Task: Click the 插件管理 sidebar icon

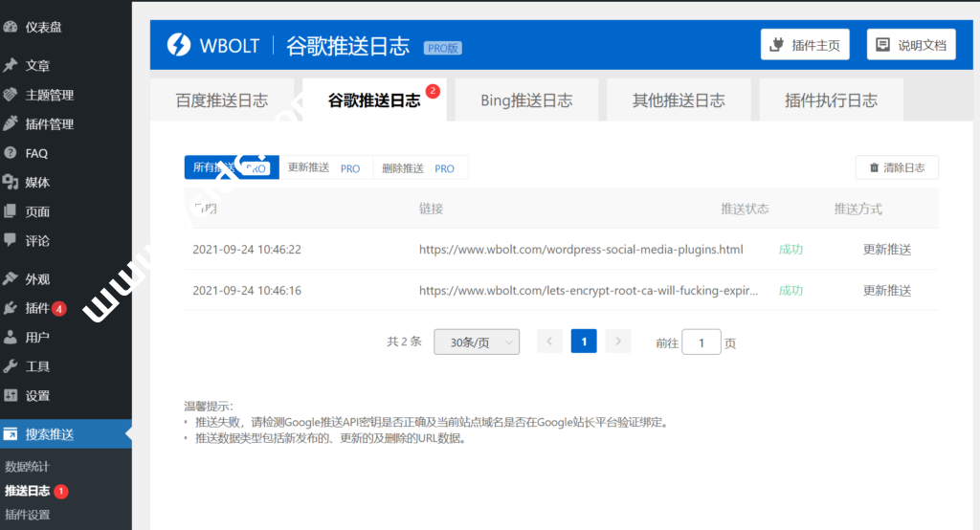Action: (x=10, y=123)
